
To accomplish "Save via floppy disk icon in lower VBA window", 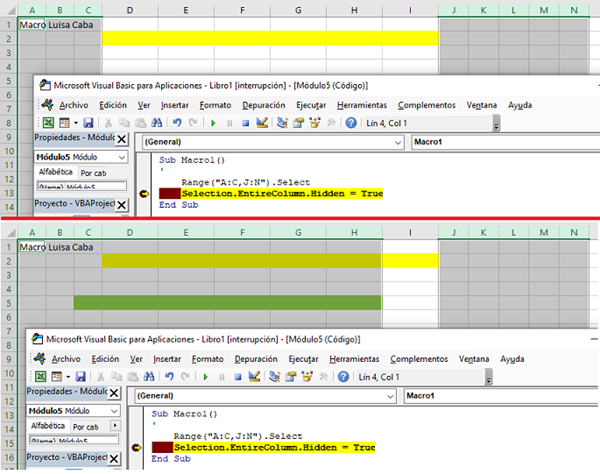I will (x=81, y=376).
